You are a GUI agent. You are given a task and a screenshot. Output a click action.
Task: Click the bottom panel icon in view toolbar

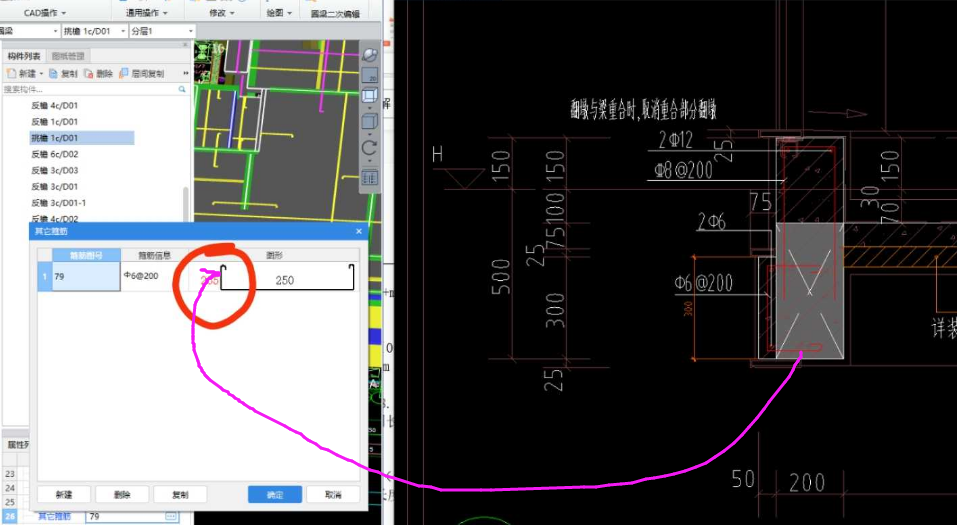(369, 178)
